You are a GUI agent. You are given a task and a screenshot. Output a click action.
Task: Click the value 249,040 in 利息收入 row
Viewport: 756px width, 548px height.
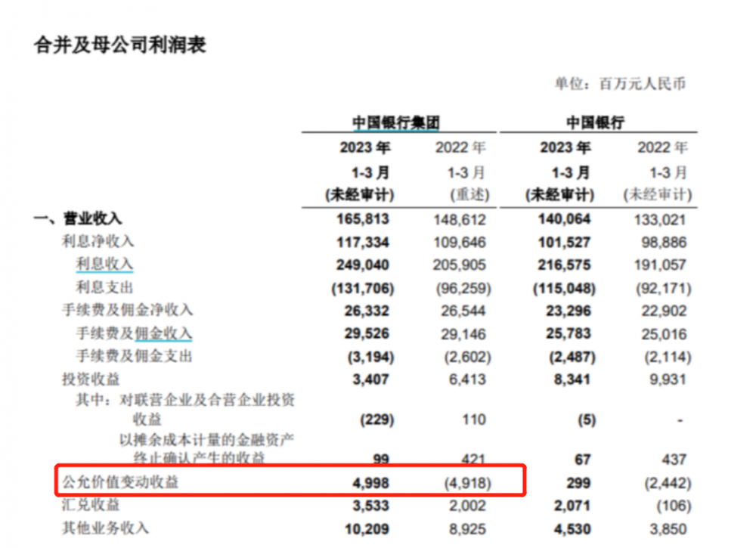tap(363, 265)
